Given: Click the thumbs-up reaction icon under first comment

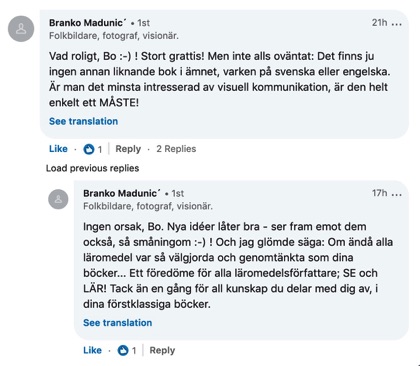Looking at the screenshot, I should click(x=89, y=149).
